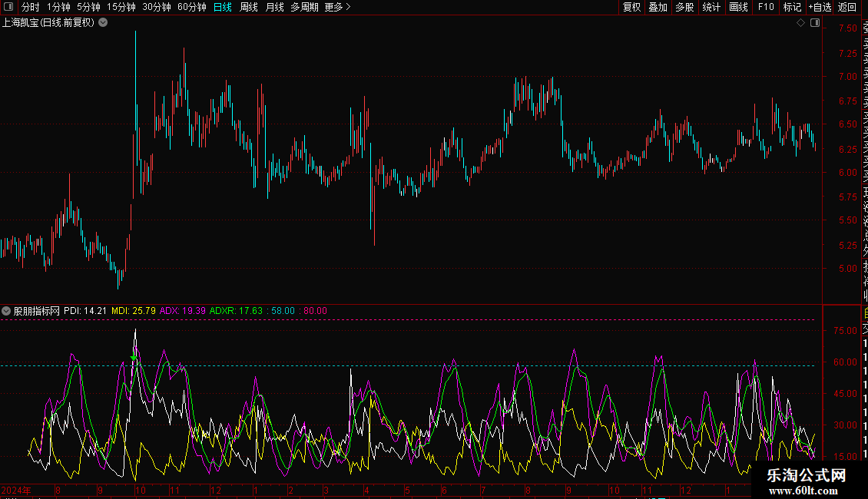Select the 1分钟 period
The width and height of the screenshot is (868, 499).
58,7
